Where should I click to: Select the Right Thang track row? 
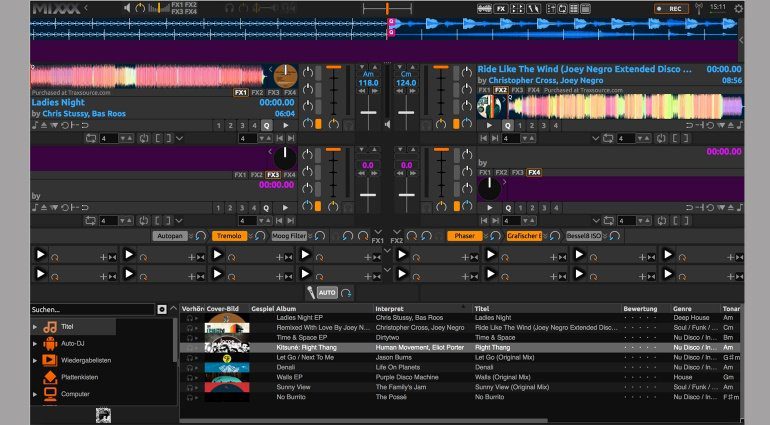click(x=460, y=347)
